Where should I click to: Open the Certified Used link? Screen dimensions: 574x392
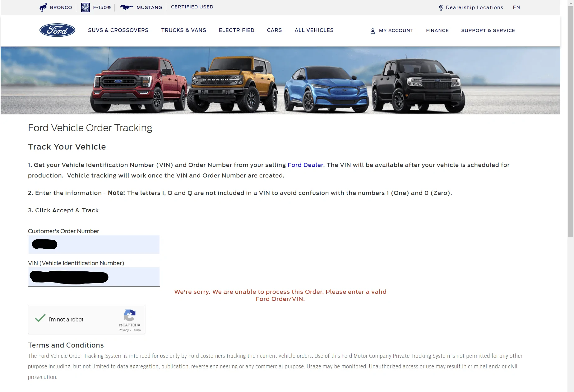click(192, 7)
